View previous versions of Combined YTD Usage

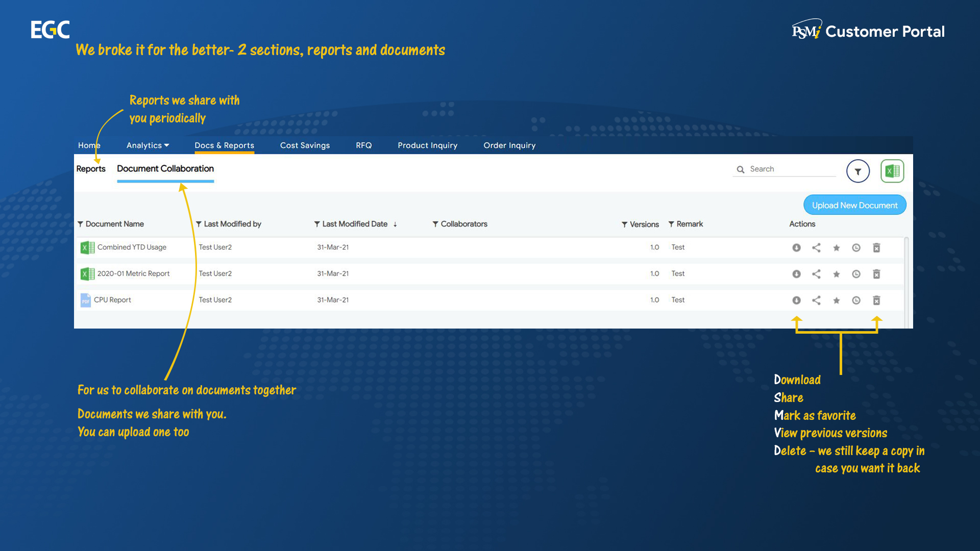click(x=856, y=247)
